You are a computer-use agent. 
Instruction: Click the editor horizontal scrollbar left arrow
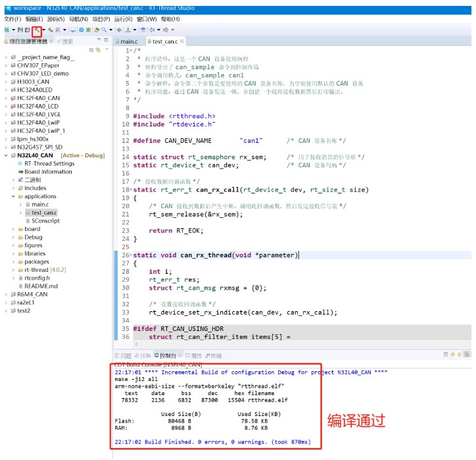(136, 344)
